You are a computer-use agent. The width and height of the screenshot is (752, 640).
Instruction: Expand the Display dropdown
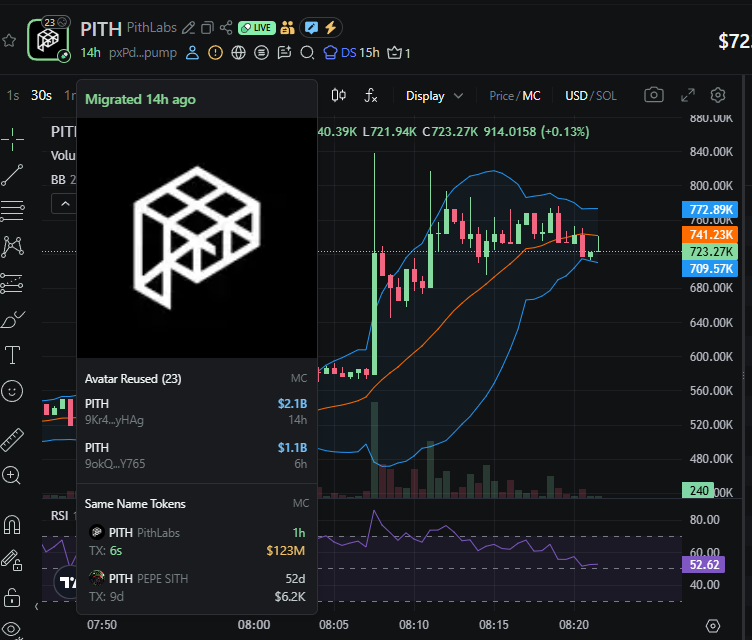point(435,96)
